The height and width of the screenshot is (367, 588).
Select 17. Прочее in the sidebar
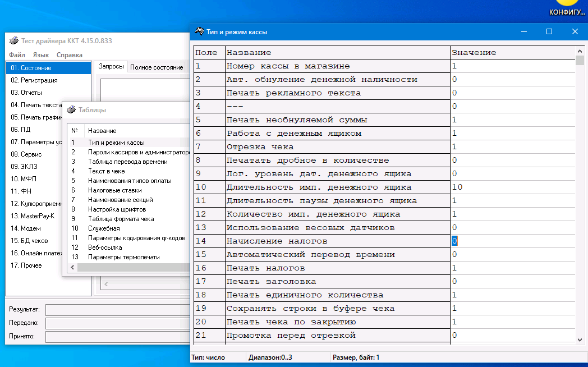pos(34,265)
